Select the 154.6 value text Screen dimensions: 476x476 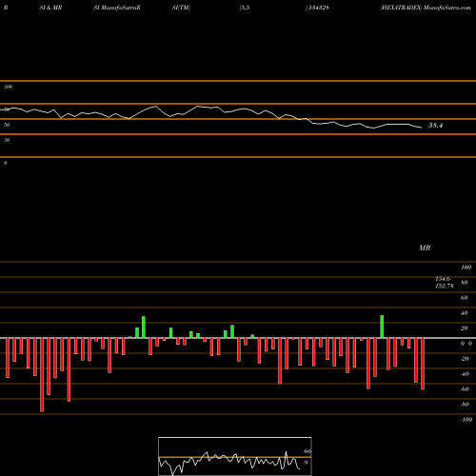pyautogui.click(x=443, y=279)
